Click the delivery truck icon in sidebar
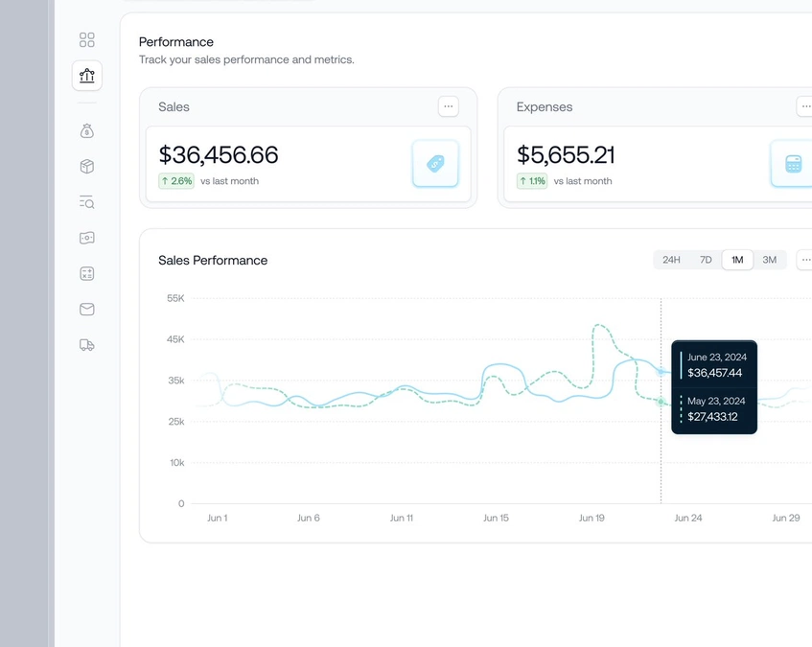812x647 pixels. pyautogui.click(x=87, y=345)
